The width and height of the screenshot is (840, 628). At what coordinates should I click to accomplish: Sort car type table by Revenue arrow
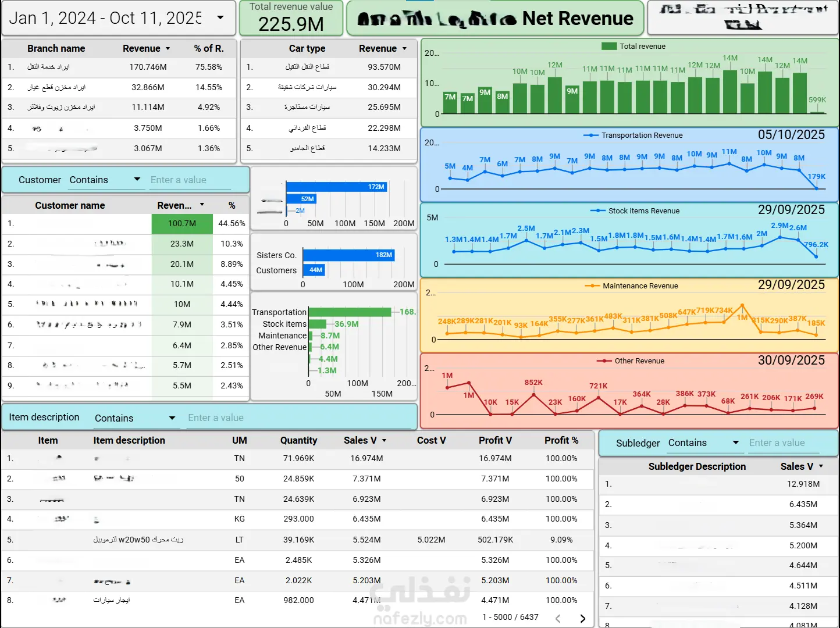click(405, 49)
